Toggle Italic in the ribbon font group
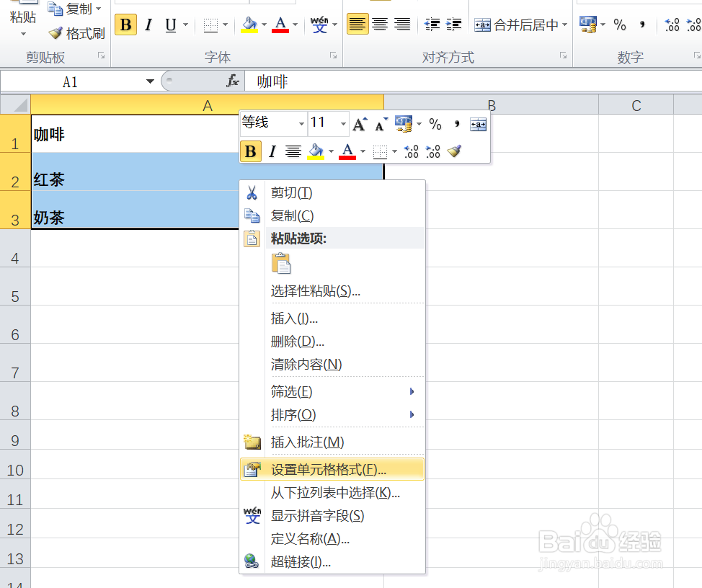Image resolution: width=702 pixels, height=588 pixels. (148, 24)
